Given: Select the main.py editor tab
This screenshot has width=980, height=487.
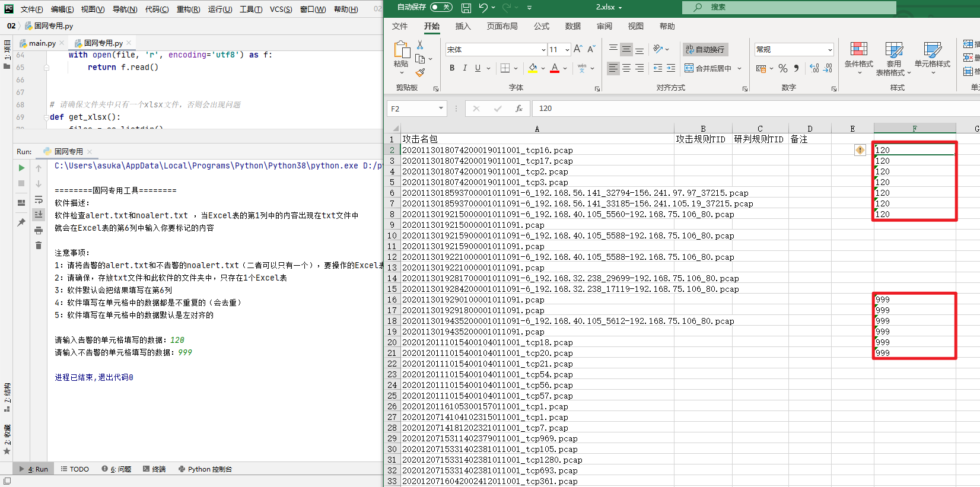Looking at the screenshot, I should tap(42, 43).
